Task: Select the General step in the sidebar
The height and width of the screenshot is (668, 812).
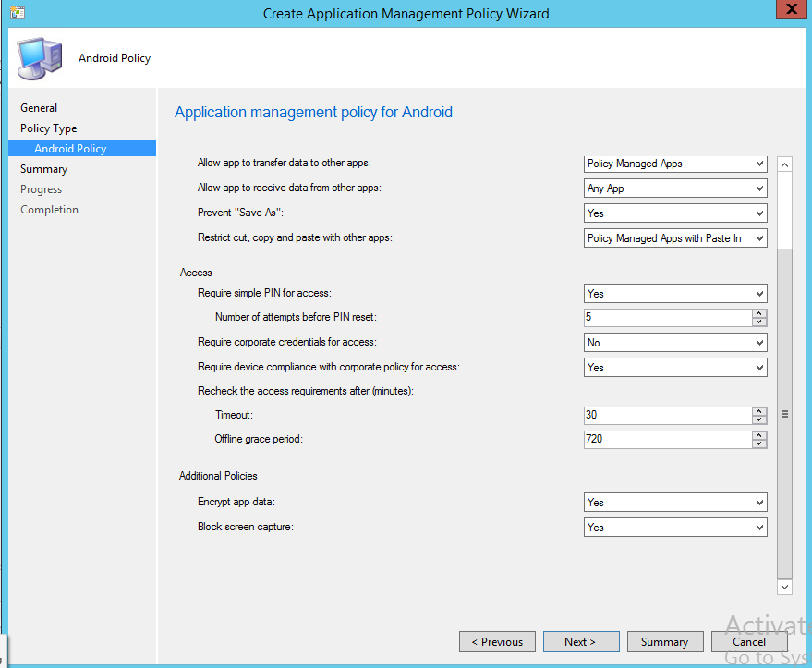Action: click(39, 107)
